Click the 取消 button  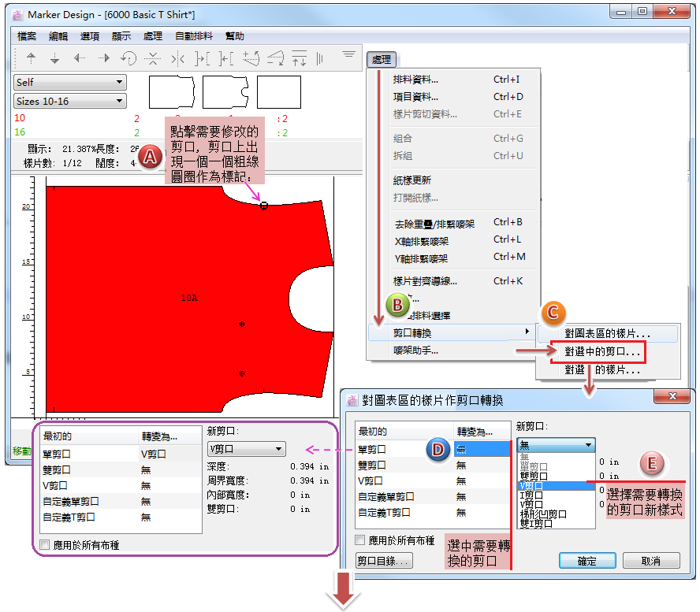point(651,561)
